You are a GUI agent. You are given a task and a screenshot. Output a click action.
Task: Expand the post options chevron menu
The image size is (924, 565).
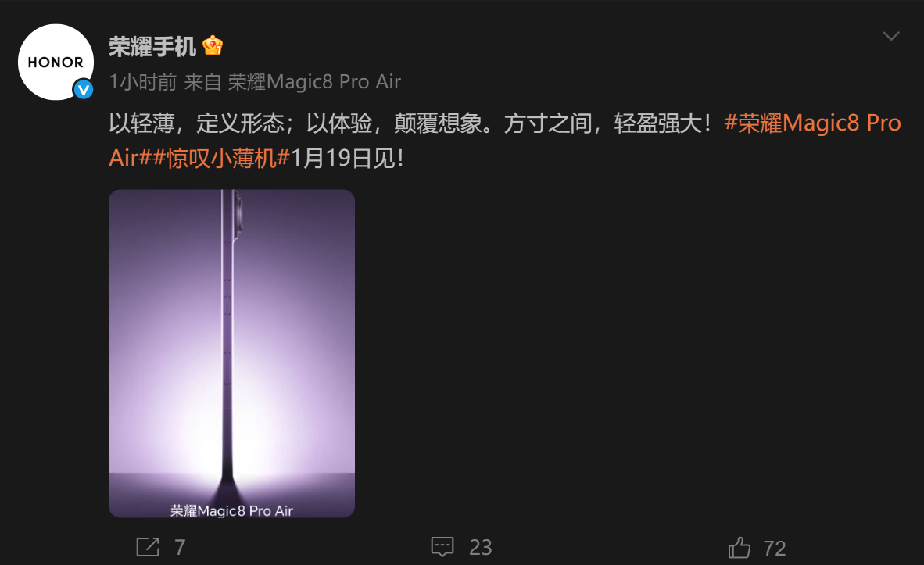pyautogui.click(x=891, y=36)
